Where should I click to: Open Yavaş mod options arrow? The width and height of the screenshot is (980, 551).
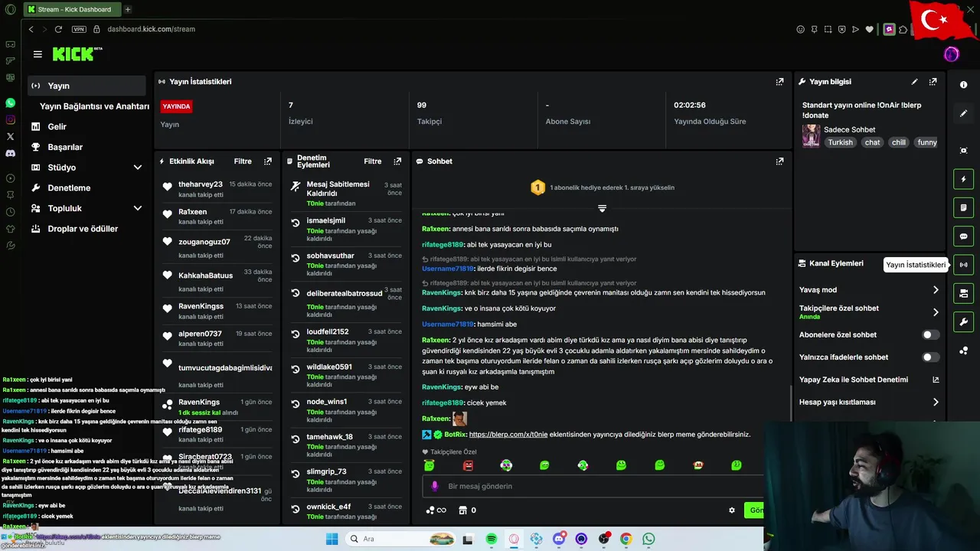pyautogui.click(x=935, y=290)
